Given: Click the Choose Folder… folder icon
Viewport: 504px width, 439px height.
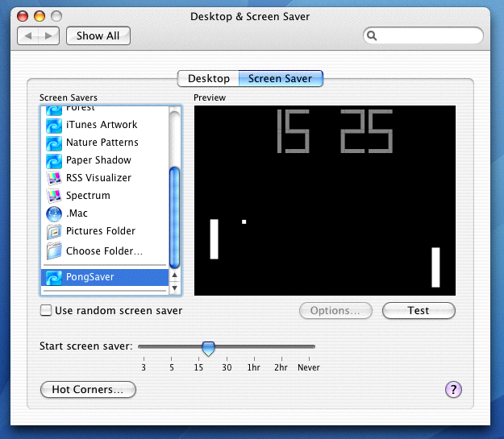Looking at the screenshot, I should [54, 251].
